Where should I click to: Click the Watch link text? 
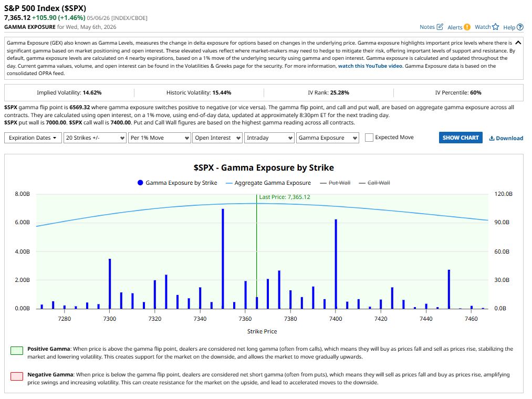click(483, 27)
